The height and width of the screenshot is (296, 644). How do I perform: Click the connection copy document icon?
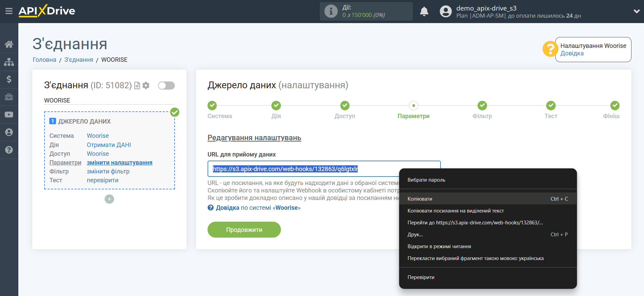coord(137,86)
